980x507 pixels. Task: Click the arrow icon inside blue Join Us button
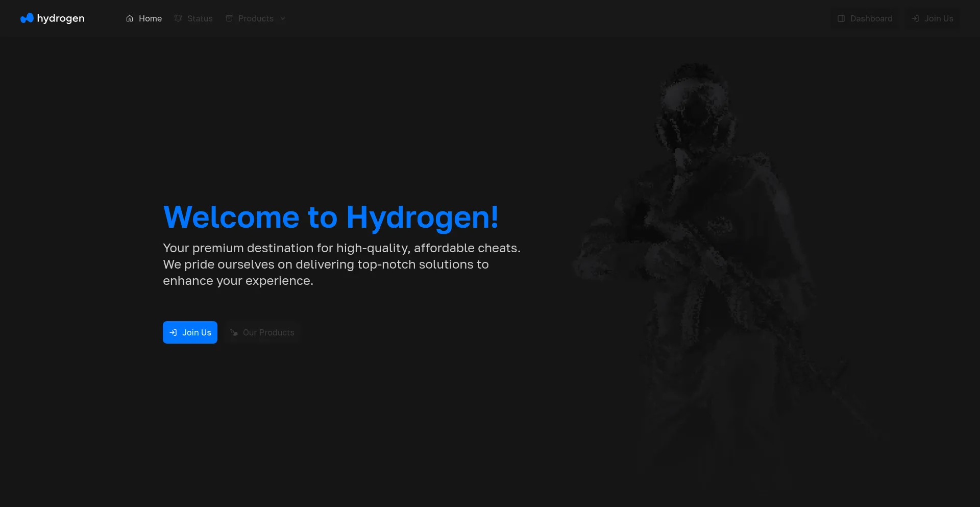(174, 332)
